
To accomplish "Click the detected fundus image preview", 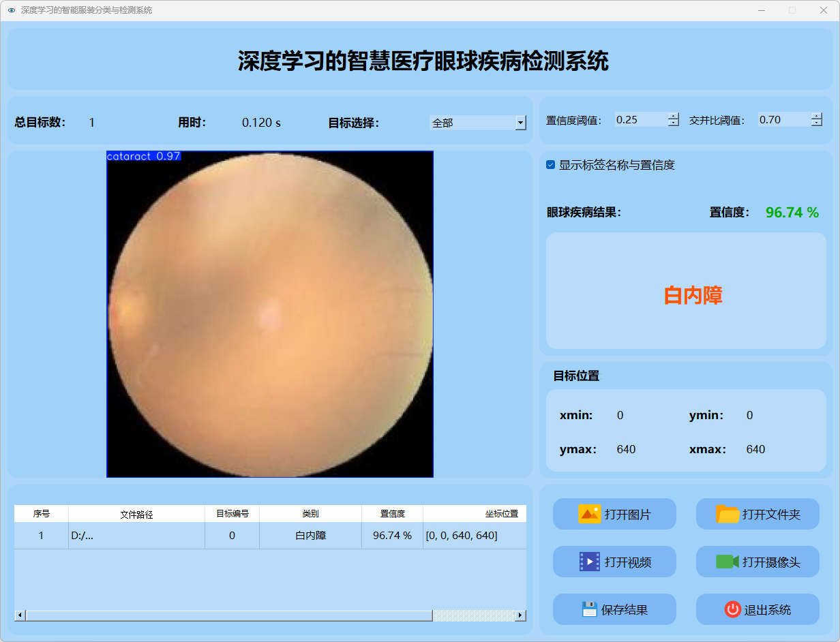I will pyautogui.click(x=270, y=314).
